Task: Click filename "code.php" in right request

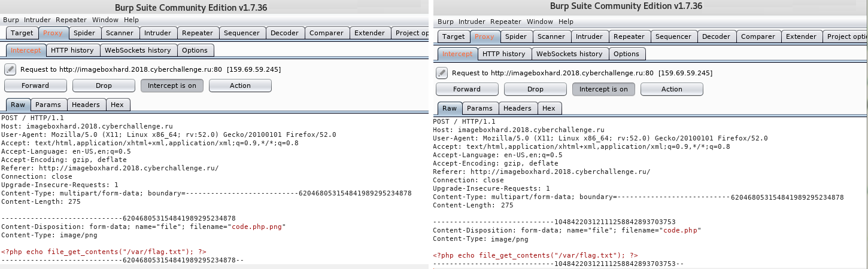Action: [679, 231]
